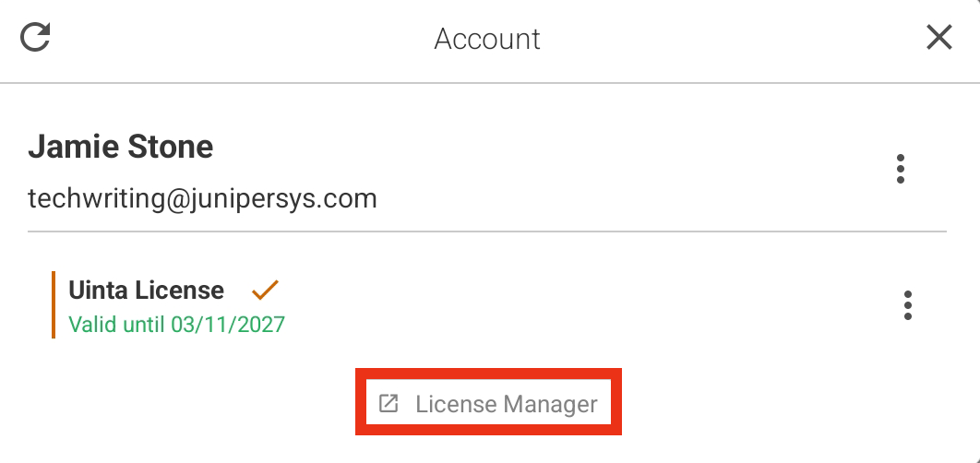This screenshot has height=463, width=980.
Task: Click the Account title heading
Action: pyautogui.click(x=487, y=39)
